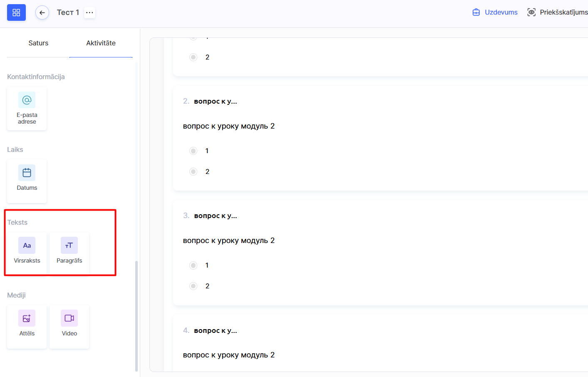Screen dimensions: 588x377
Task: Open the three-dot menu beside Тест 1
Action: (x=89, y=12)
